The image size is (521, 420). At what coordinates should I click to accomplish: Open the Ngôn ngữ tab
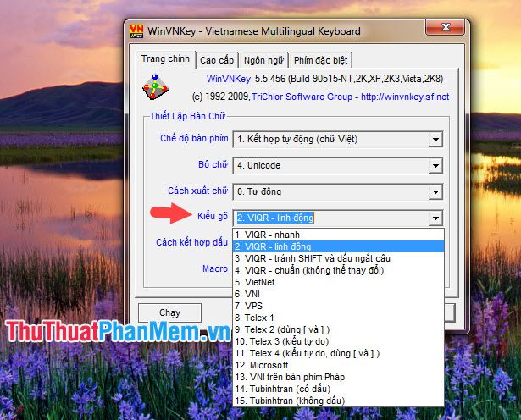(263, 60)
